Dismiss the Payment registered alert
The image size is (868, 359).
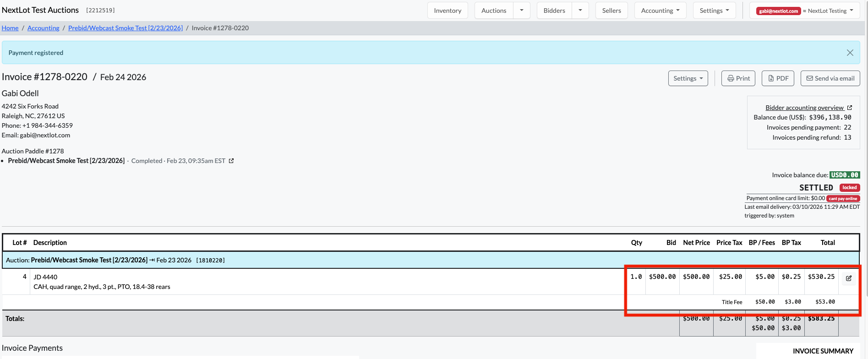(850, 53)
